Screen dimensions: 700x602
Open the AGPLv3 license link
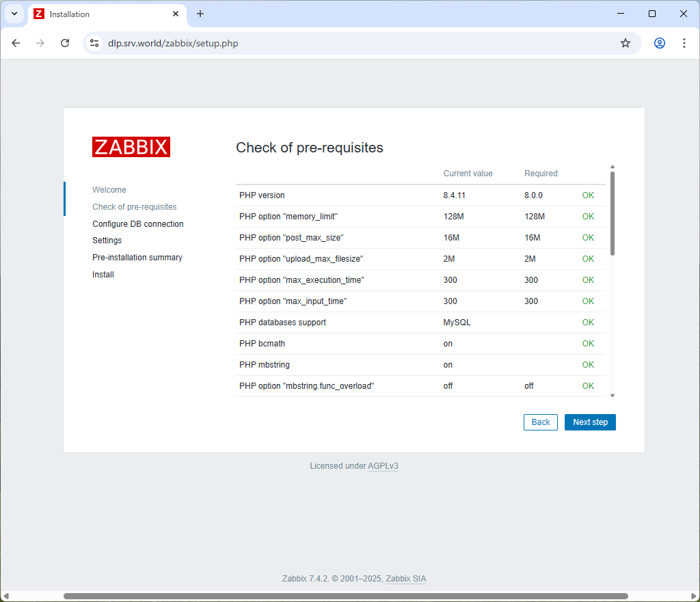[x=383, y=466]
